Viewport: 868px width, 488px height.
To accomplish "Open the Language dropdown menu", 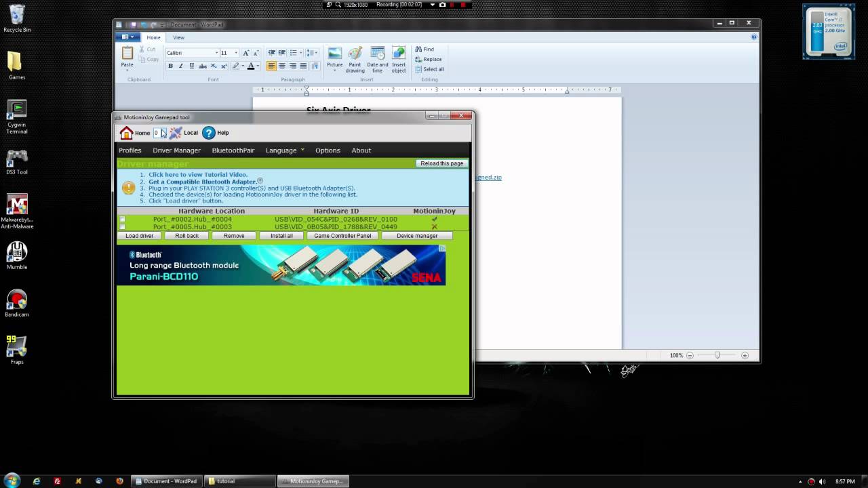I will tap(285, 150).
